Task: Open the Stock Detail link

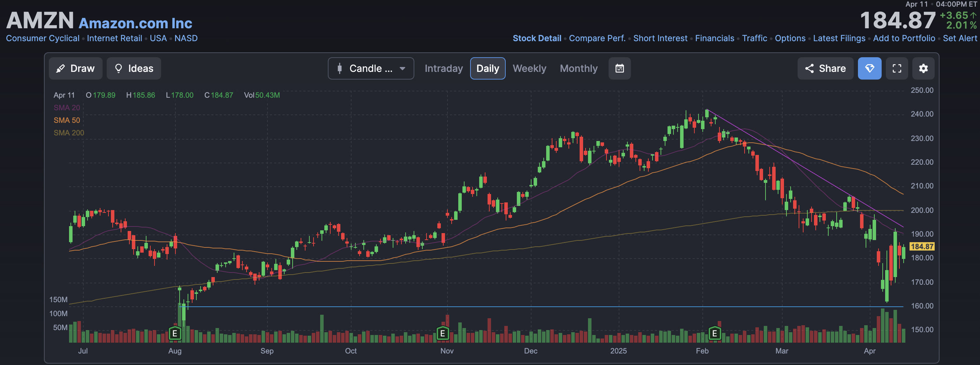Action: click(537, 38)
